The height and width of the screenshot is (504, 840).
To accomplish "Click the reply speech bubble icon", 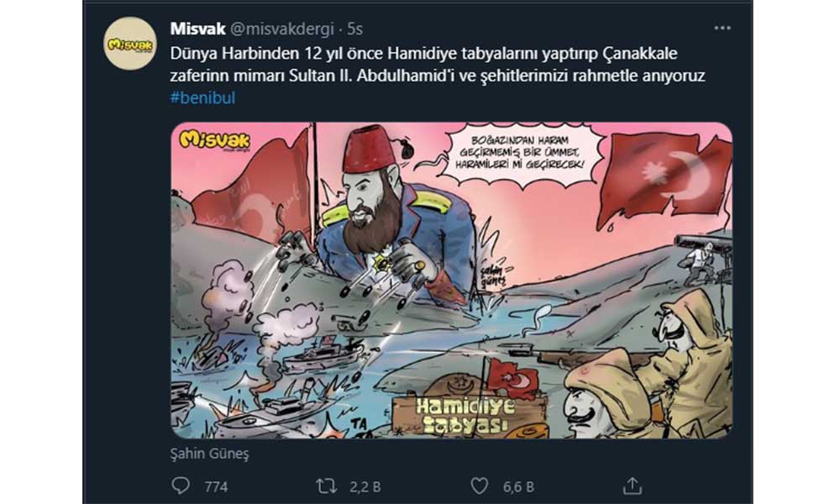I will 181,486.
